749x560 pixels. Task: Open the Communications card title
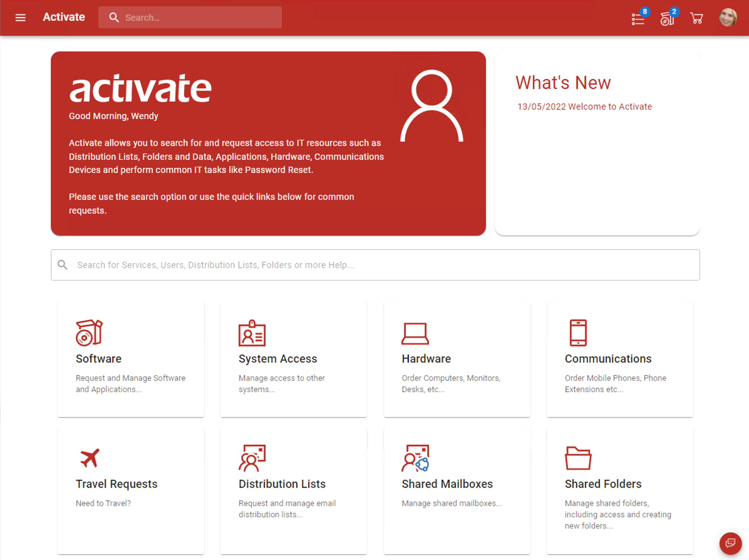608,359
